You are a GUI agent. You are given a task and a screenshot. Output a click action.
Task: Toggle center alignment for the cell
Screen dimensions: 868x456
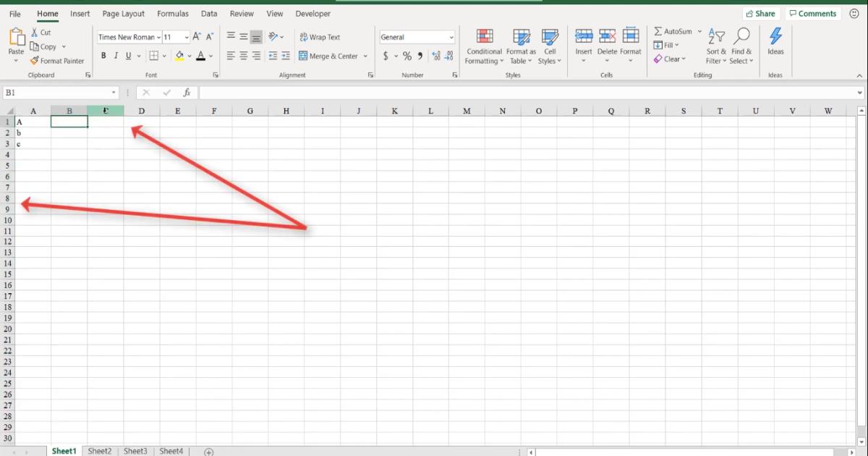click(x=243, y=56)
